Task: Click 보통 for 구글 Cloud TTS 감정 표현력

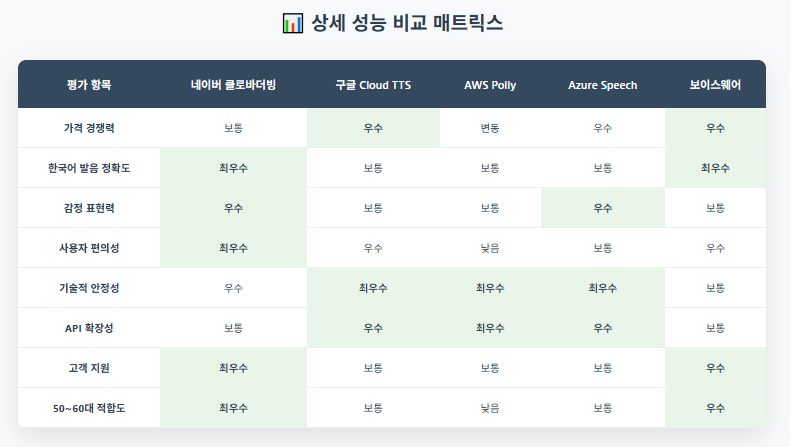Action: [373, 208]
